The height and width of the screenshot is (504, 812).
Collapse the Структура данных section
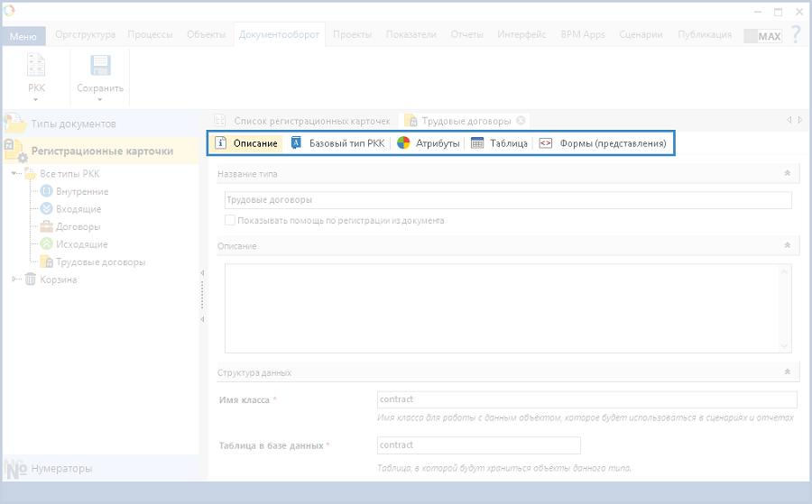click(x=787, y=372)
